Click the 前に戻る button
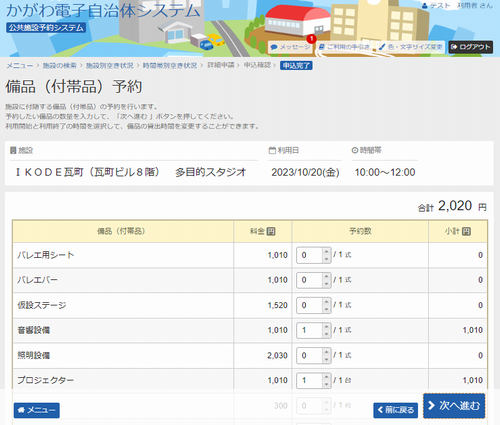 click(x=396, y=410)
